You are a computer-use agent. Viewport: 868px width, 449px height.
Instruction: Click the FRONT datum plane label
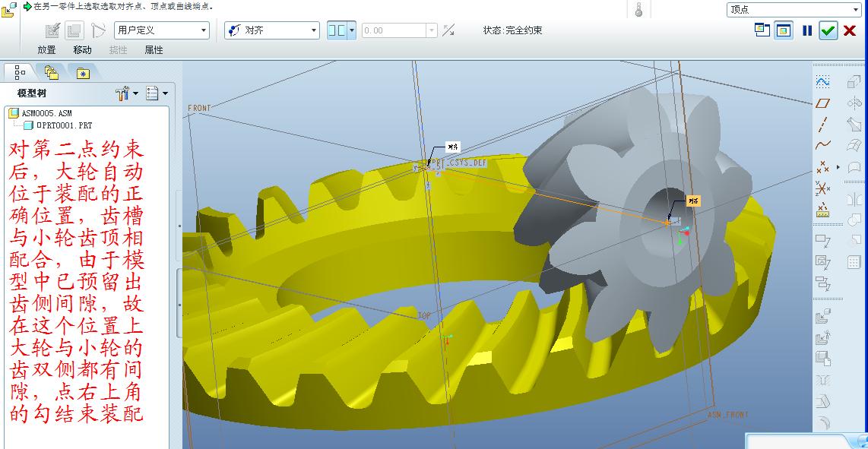(x=199, y=108)
